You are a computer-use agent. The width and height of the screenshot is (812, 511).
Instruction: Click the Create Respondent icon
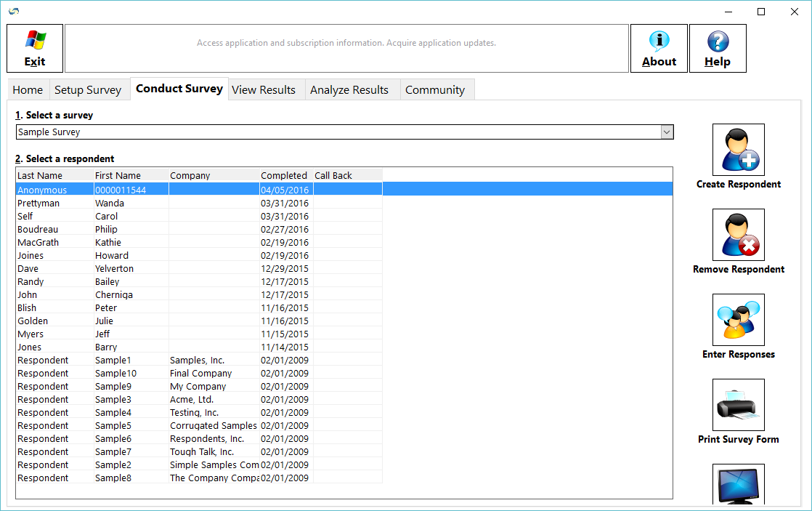coord(738,150)
